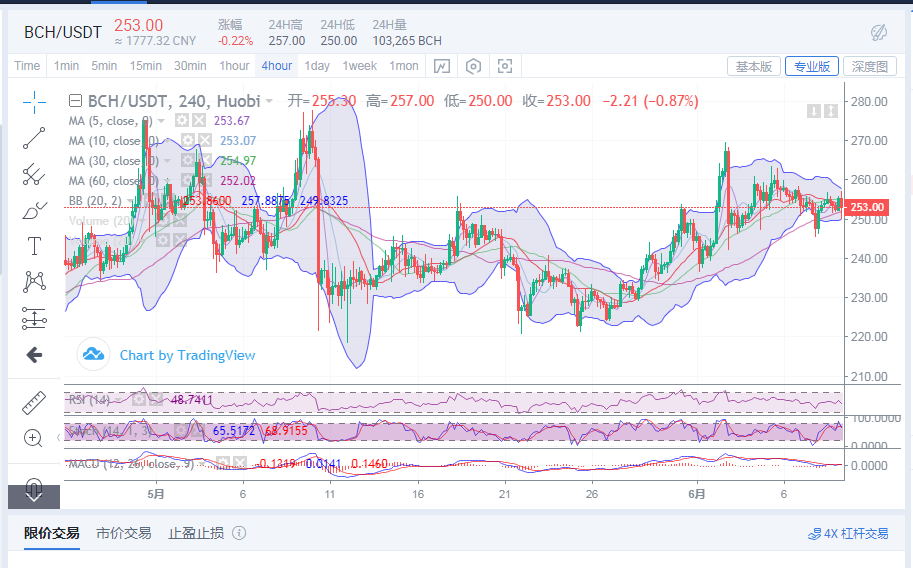Switch to 基本版 basic chart
Viewport: 913px width, 568px height.
pyautogui.click(x=753, y=66)
